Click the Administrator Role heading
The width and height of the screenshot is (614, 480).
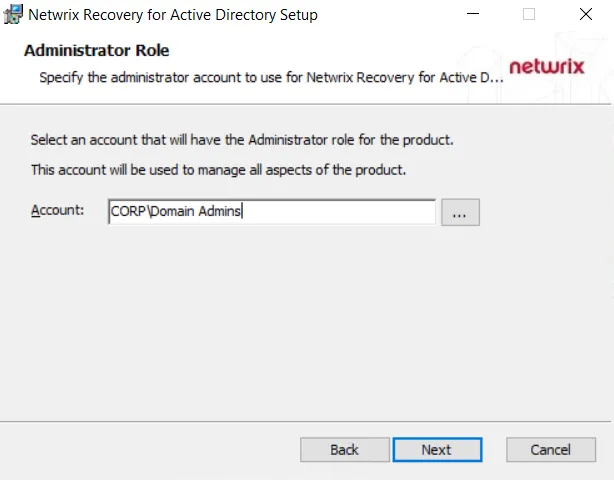pyautogui.click(x=97, y=51)
